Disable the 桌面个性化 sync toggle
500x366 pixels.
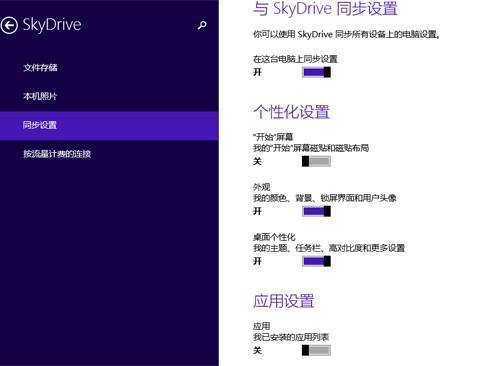[316, 261]
